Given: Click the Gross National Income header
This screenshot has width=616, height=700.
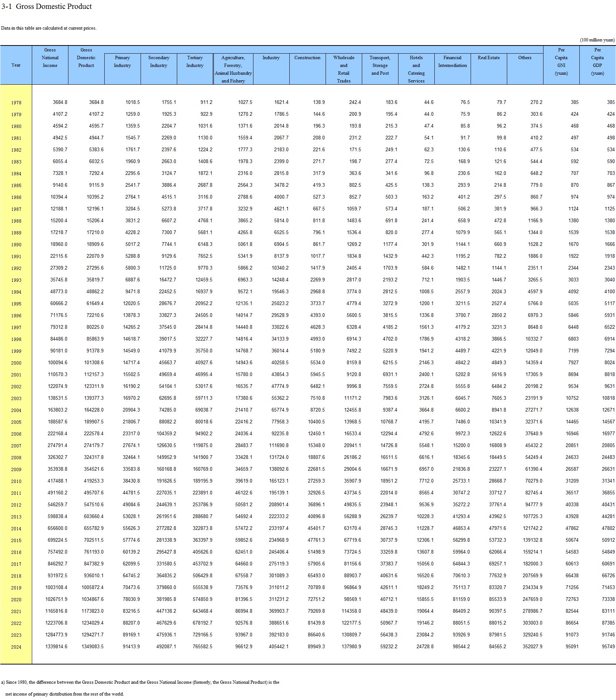Looking at the screenshot, I should pos(50,58).
